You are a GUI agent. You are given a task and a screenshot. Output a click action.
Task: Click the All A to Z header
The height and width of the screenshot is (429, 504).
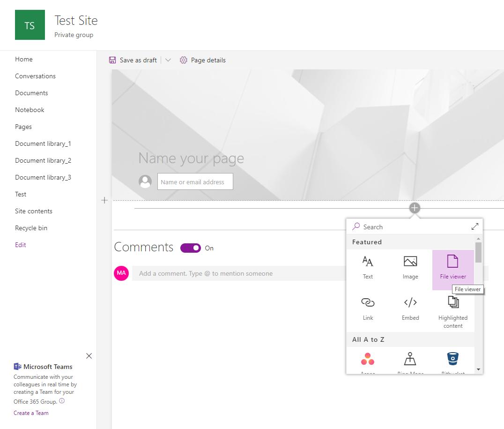click(368, 339)
